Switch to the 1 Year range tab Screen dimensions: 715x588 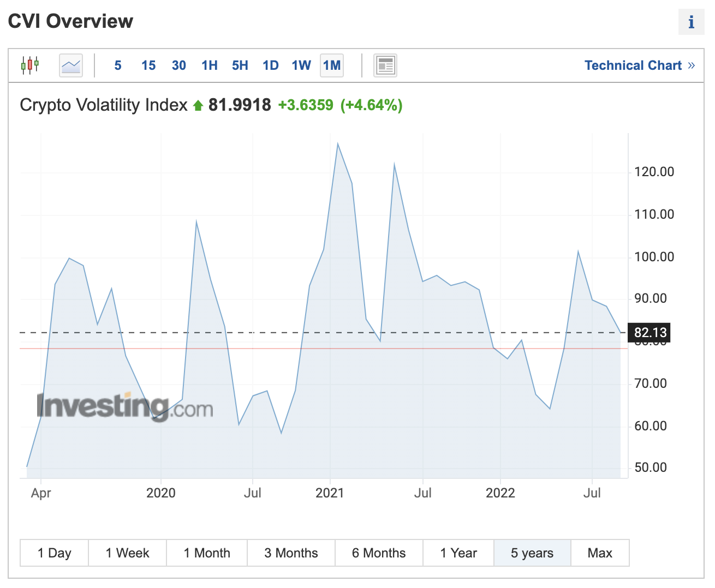tap(458, 553)
